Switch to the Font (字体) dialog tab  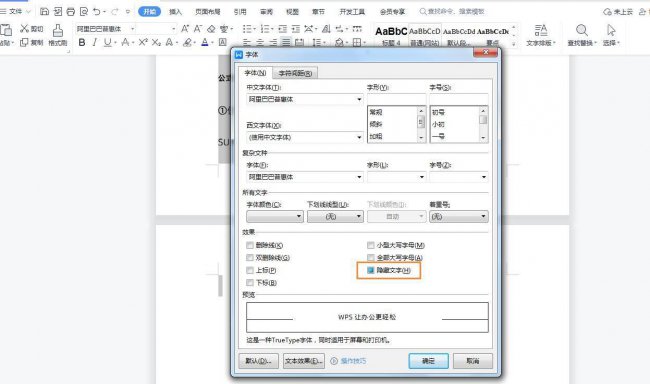[x=255, y=73]
